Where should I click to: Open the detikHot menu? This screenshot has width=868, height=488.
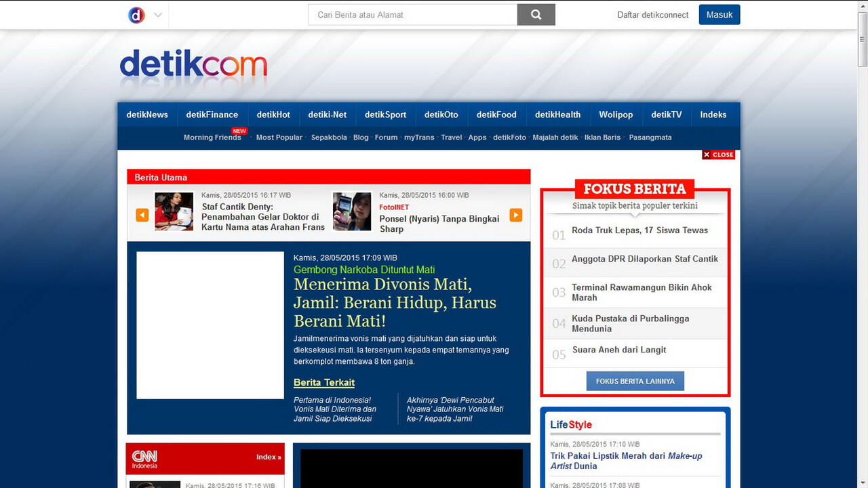point(273,115)
